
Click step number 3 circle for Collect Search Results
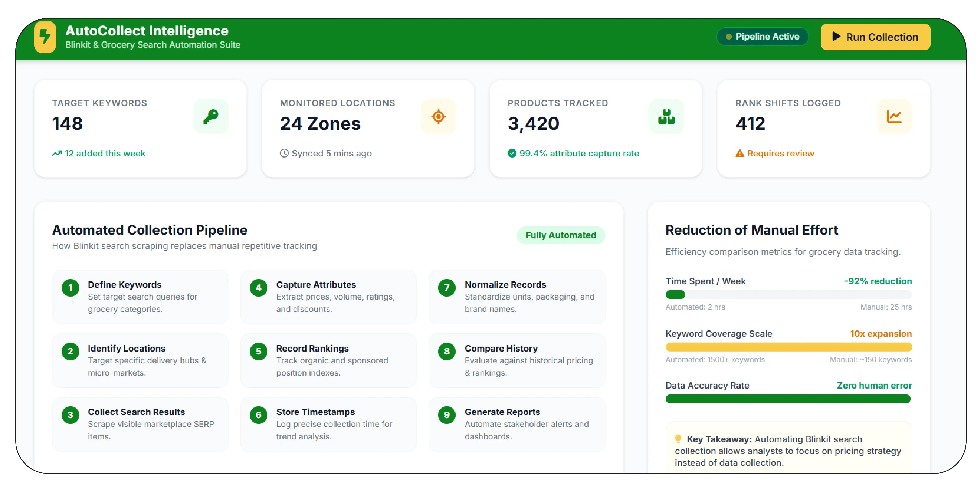coord(70,415)
